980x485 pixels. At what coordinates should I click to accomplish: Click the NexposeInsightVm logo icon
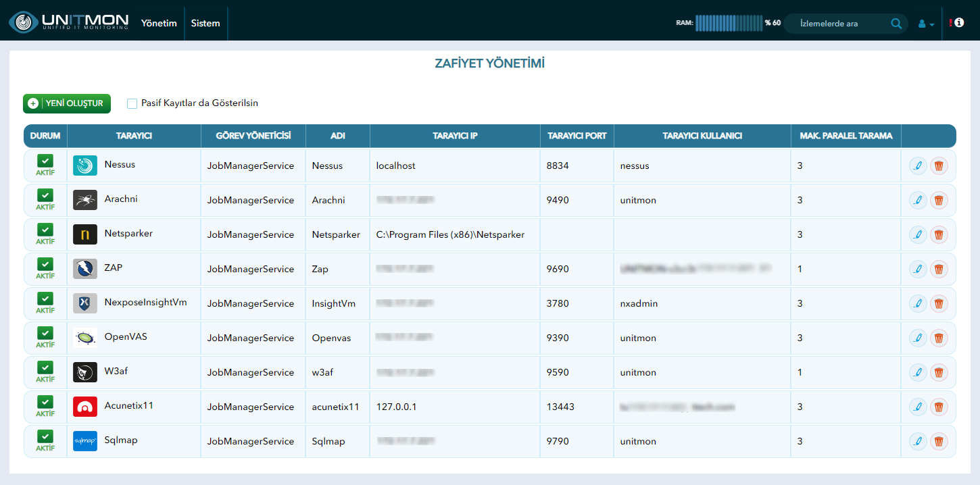point(85,303)
